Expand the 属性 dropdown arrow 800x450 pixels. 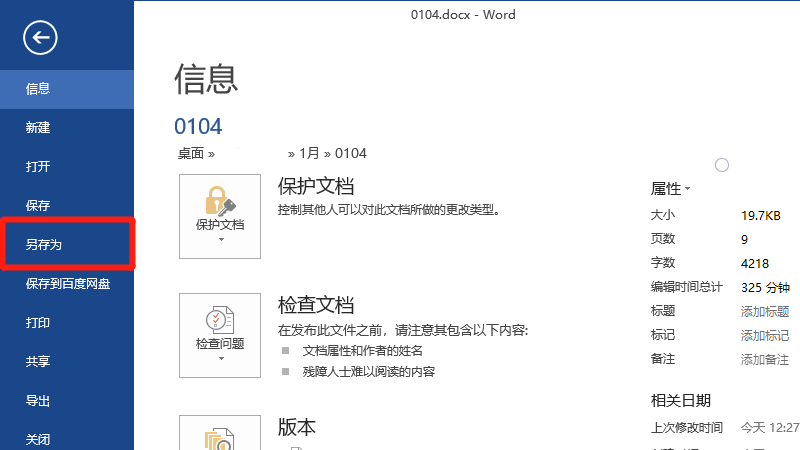pos(688,189)
